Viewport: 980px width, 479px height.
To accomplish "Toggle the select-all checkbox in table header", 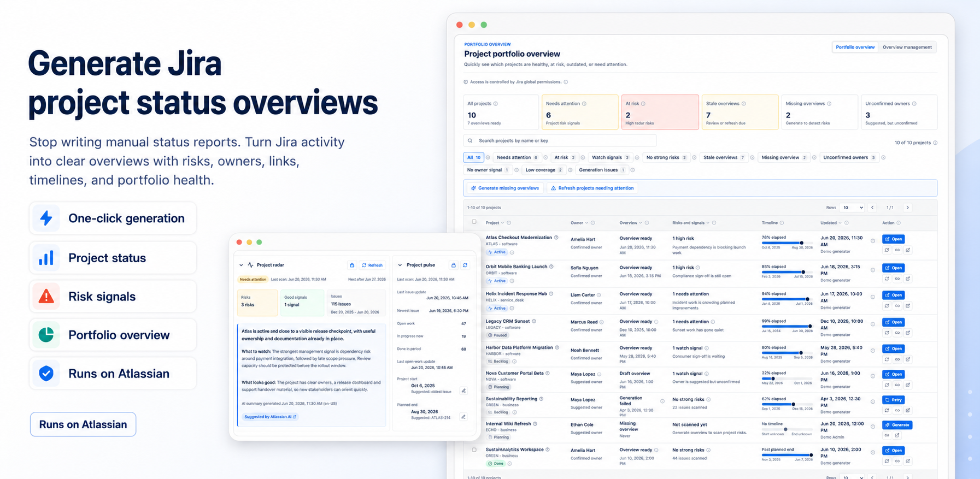I will tap(474, 222).
